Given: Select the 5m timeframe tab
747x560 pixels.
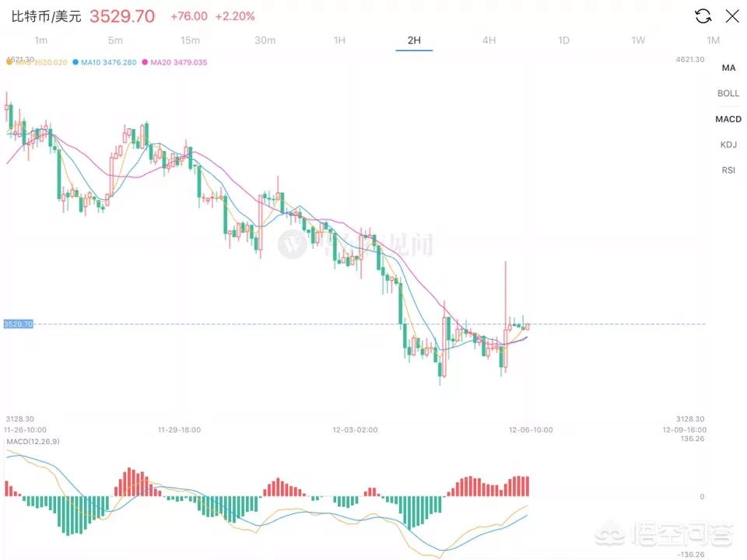Looking at the screenshot, I should (115, 40).
